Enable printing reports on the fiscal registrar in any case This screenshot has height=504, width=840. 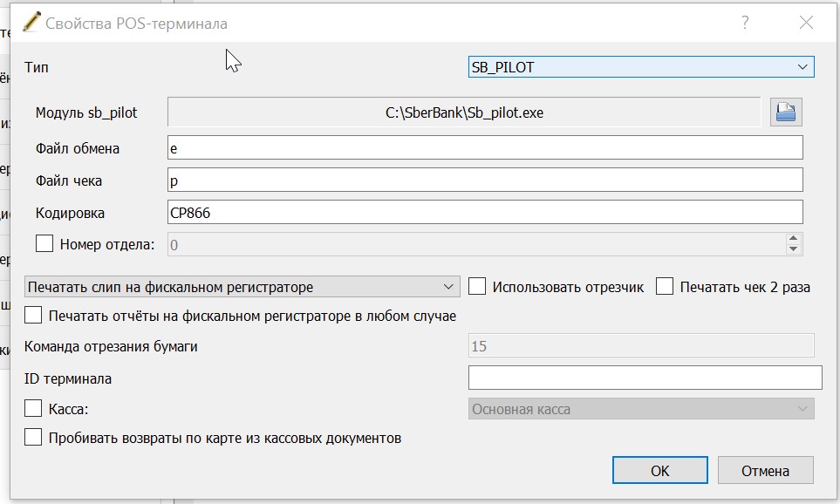[x=33, y=316]
